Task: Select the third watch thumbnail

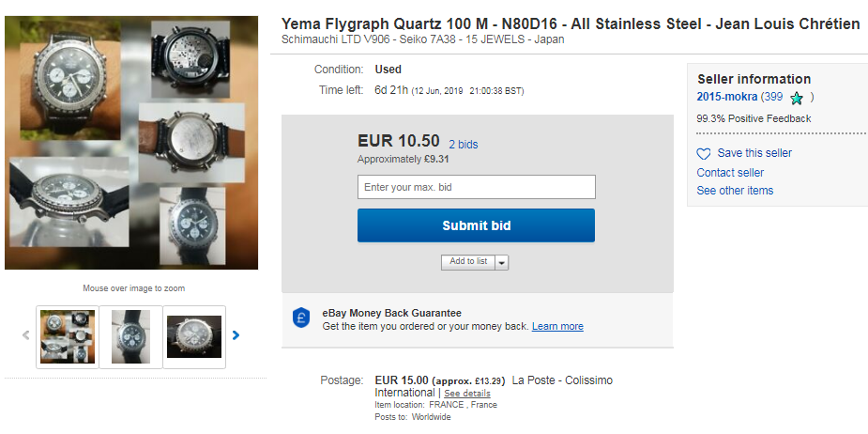Action: coord(194,336)
